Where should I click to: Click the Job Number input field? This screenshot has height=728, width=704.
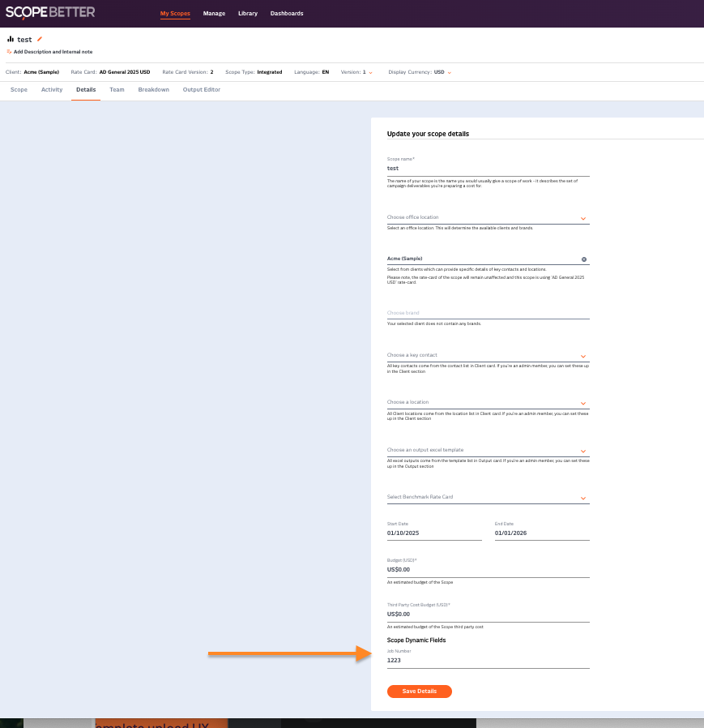(488, 661)
